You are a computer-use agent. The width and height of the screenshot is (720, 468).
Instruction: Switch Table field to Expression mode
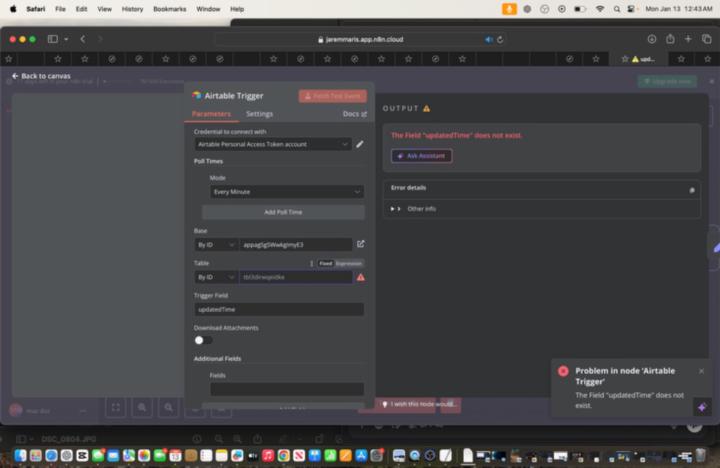click(x=349, y=263)
